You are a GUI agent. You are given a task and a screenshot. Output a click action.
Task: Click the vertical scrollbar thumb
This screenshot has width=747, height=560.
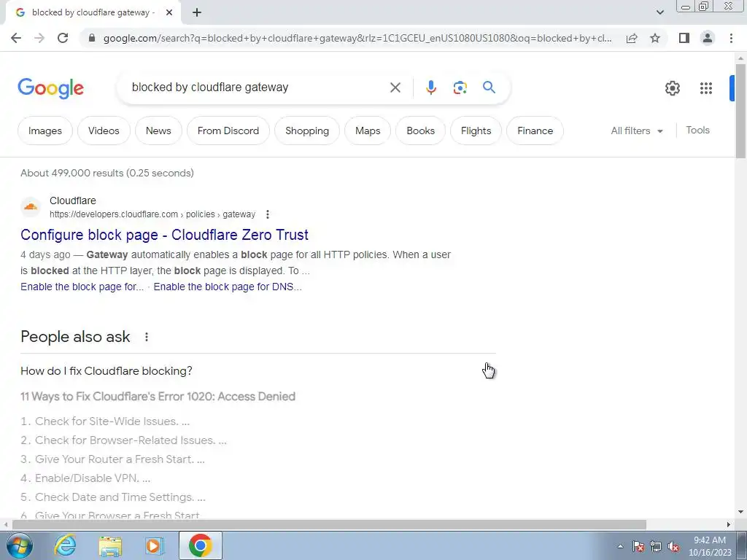click(740, 111)
